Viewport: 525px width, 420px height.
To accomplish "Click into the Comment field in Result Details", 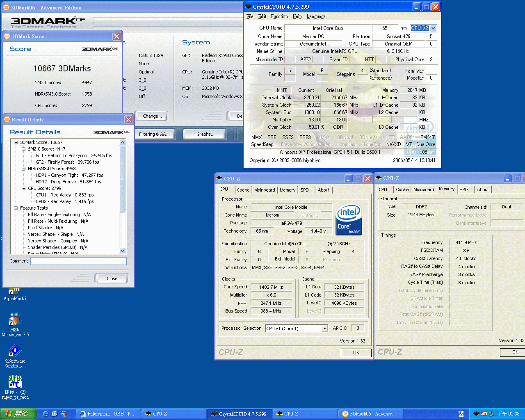I will pyautogui.click(x=78, y=261).
